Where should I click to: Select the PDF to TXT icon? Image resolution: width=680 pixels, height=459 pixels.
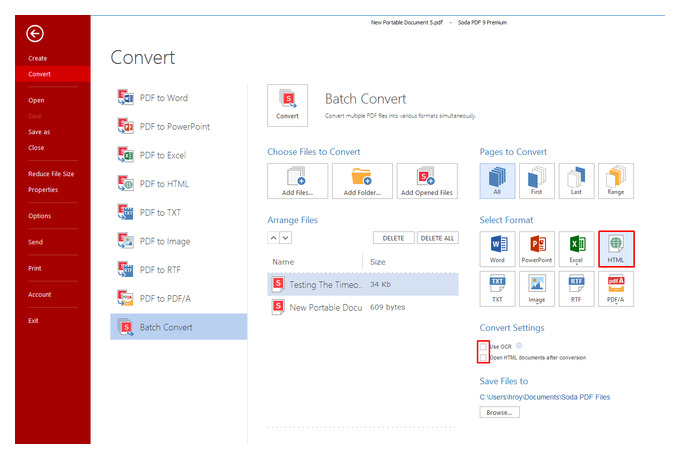(125, 212)
